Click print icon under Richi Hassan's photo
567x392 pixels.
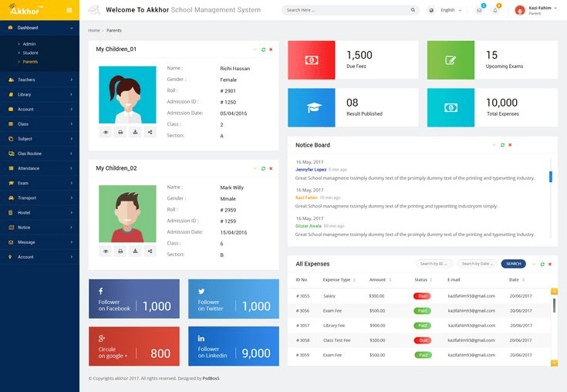click(120, 132)
